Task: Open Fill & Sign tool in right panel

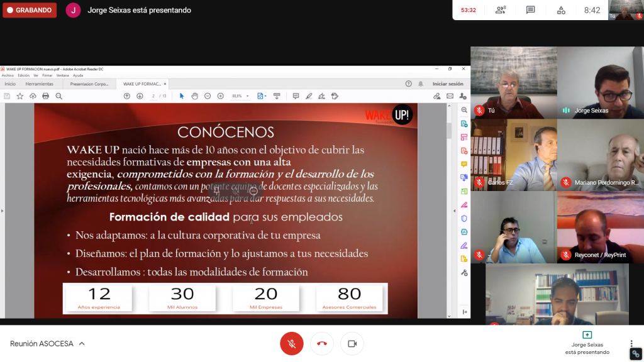Action: (x=464, y=246)
